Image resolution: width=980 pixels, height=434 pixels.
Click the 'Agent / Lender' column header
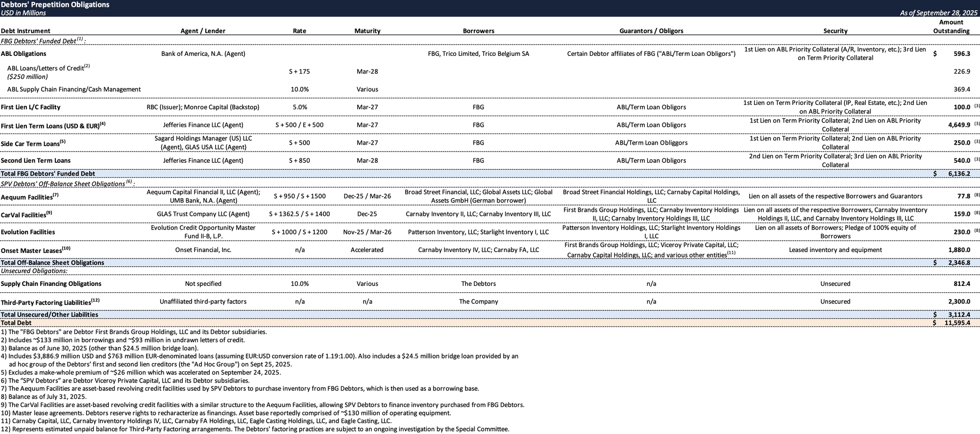pyautogui.click(x=203, y=31)
